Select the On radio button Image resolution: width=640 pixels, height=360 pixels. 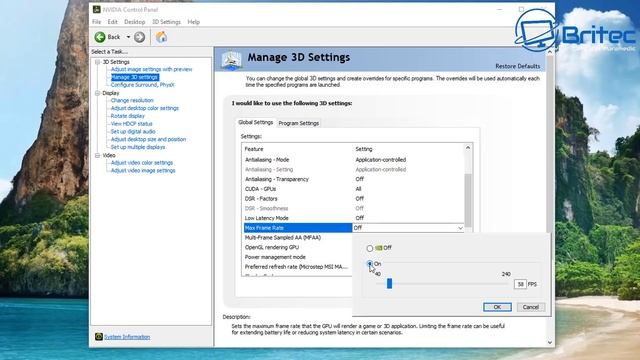370,264
